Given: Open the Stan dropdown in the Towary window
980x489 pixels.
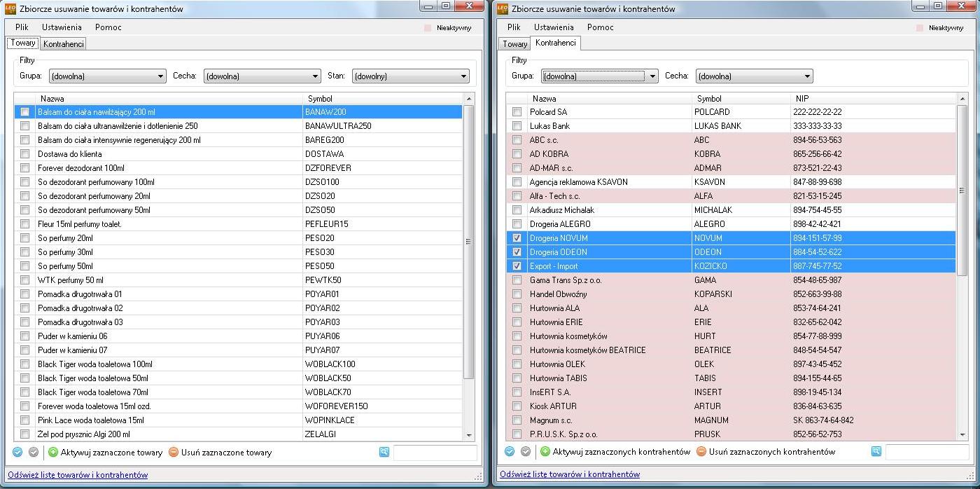Looking at the screenshot, I should tap(411, 76).
